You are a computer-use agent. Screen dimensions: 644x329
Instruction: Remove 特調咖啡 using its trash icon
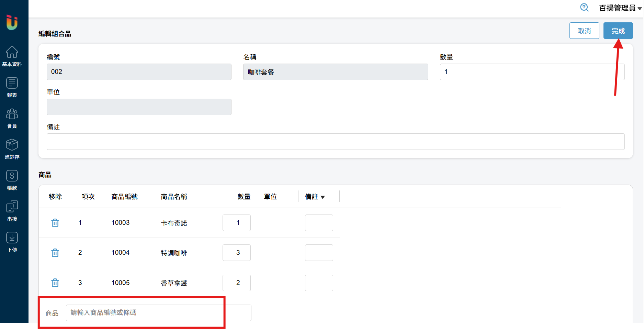click(55, 253)
